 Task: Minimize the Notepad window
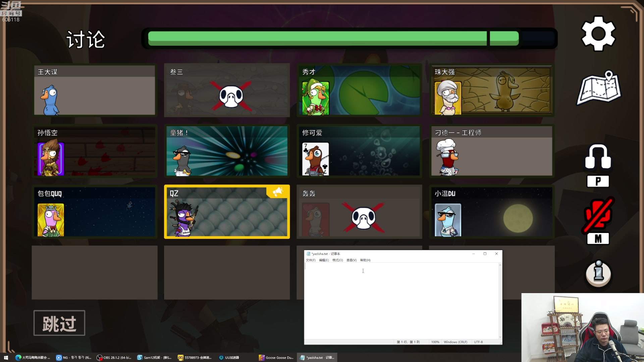click(x=474, y=254)
